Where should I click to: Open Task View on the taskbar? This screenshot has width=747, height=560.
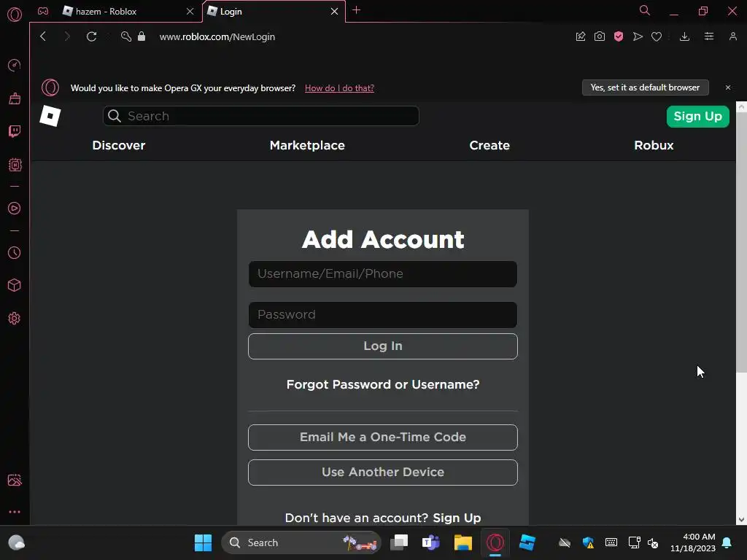[x=399, y=542]
